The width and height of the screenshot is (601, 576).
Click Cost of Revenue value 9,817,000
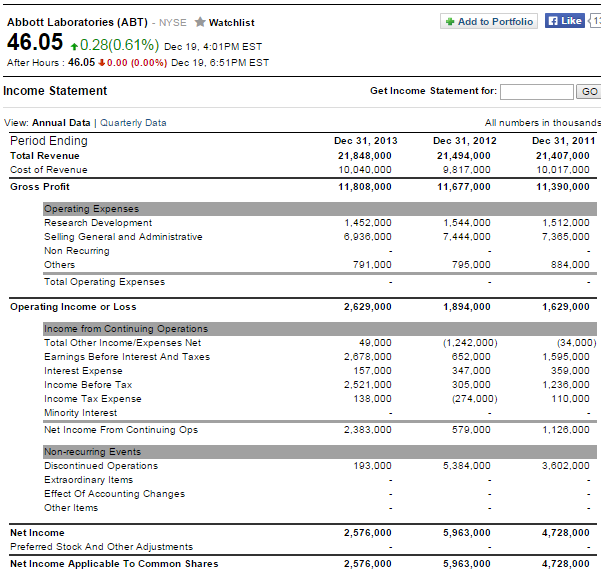click(x=466, y=170)
